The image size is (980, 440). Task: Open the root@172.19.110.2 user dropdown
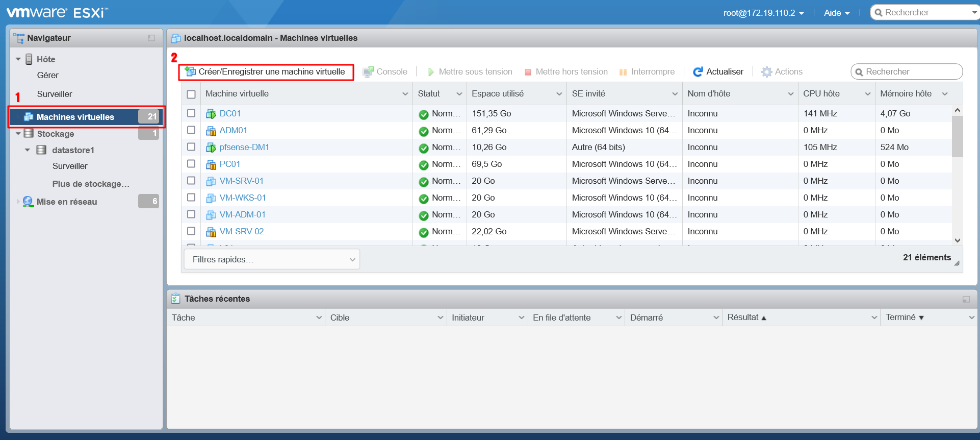[763, 13]
